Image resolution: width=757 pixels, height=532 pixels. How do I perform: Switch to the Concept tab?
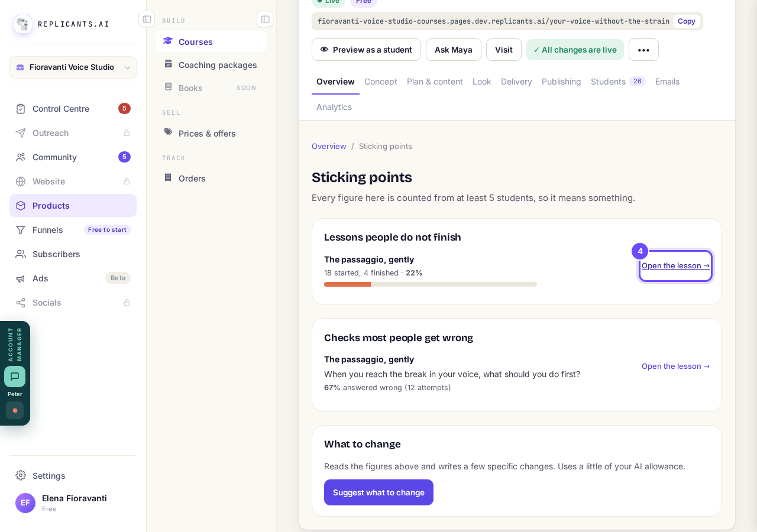point(381,82)
